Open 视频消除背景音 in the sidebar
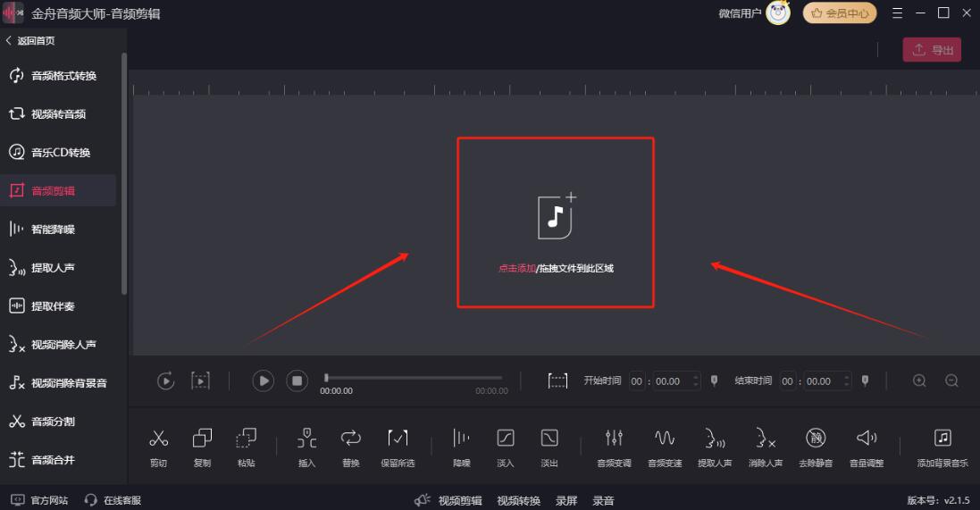 (58, 382)
